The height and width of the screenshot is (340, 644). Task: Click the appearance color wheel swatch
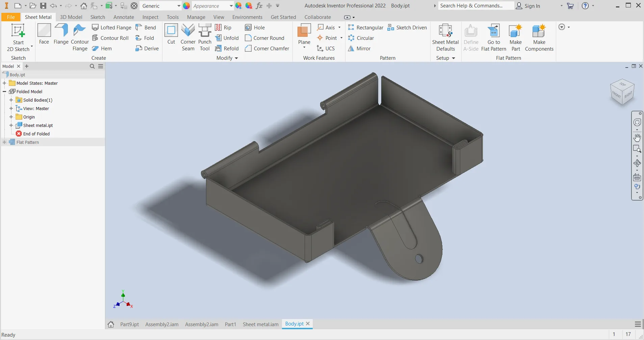coord(186,6)
